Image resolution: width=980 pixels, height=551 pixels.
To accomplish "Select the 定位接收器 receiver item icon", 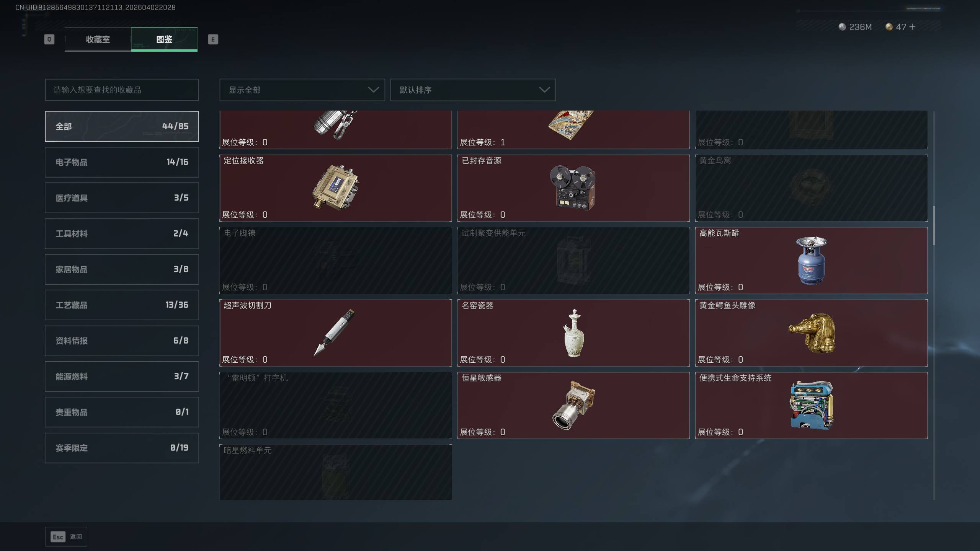I will coord(336,187).
